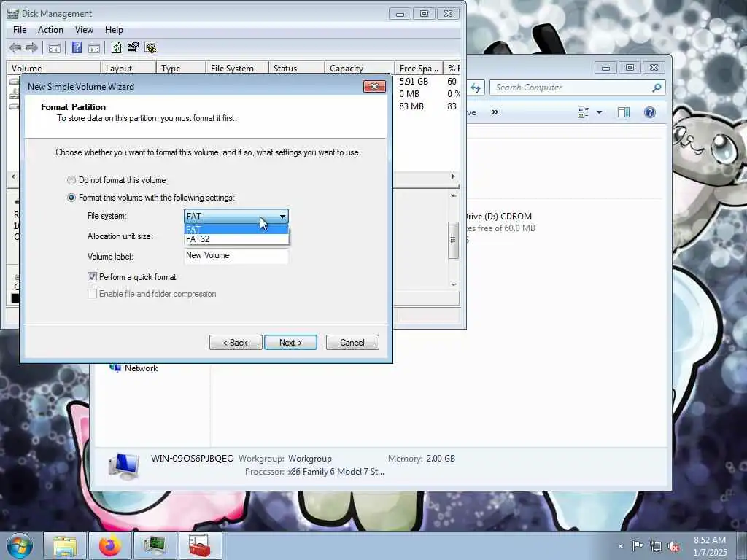Sort by Layout column header

click(128, 68)
